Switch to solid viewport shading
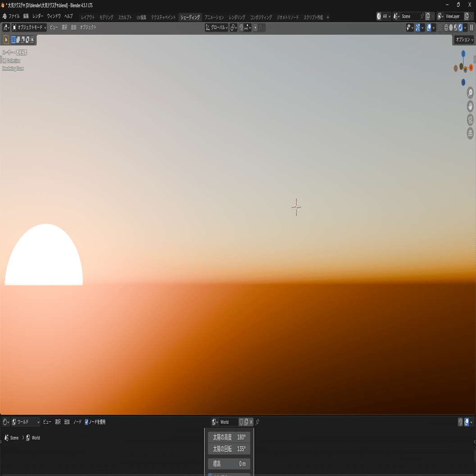This screenshot has width=476, height=476. pyautogui.click(x=451, y=28)
